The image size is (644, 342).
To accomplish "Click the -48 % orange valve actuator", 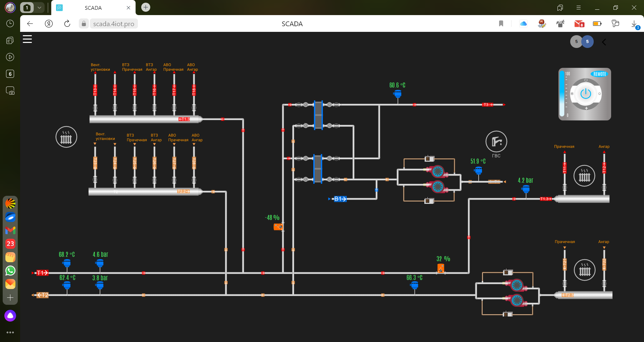I will 278,227.
